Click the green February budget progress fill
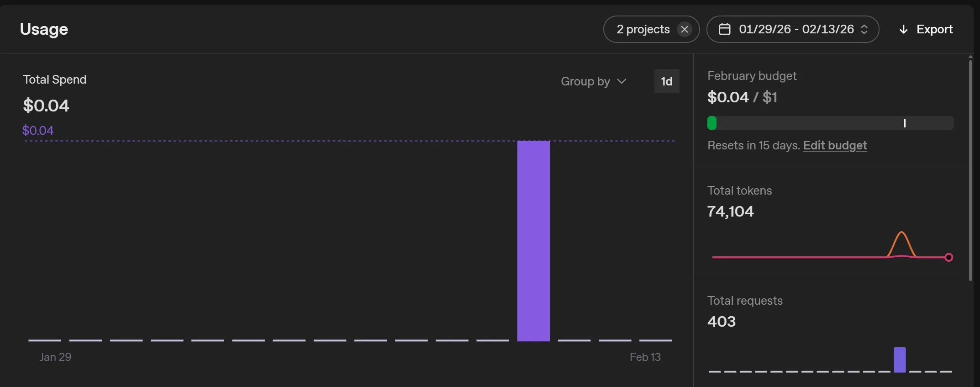This screenshot has width=980, height=387. point(711,123)
